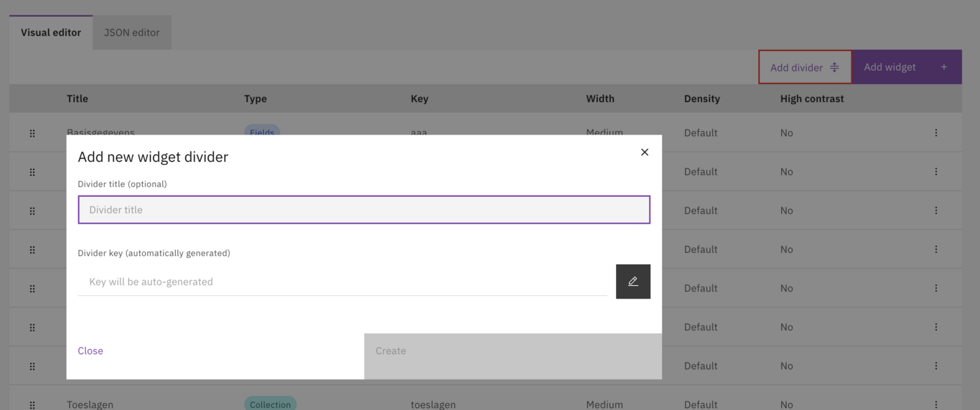Open the kebab menu on the second table row
The height and width of the screenshot is (410, 980).
936,171
